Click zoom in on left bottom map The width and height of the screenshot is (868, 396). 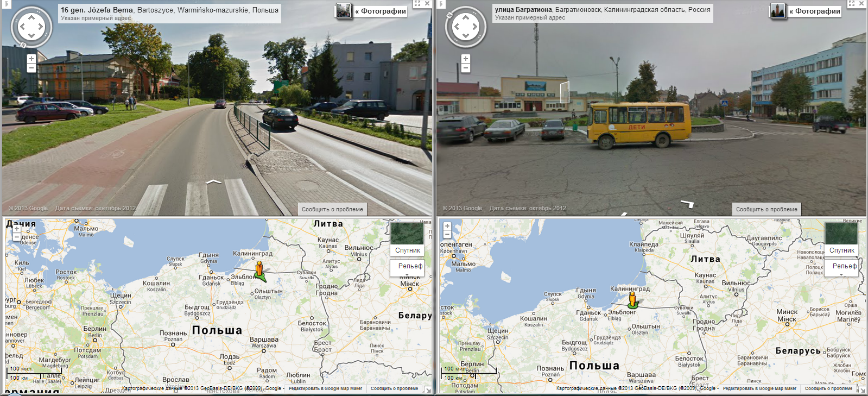[16, 229]
